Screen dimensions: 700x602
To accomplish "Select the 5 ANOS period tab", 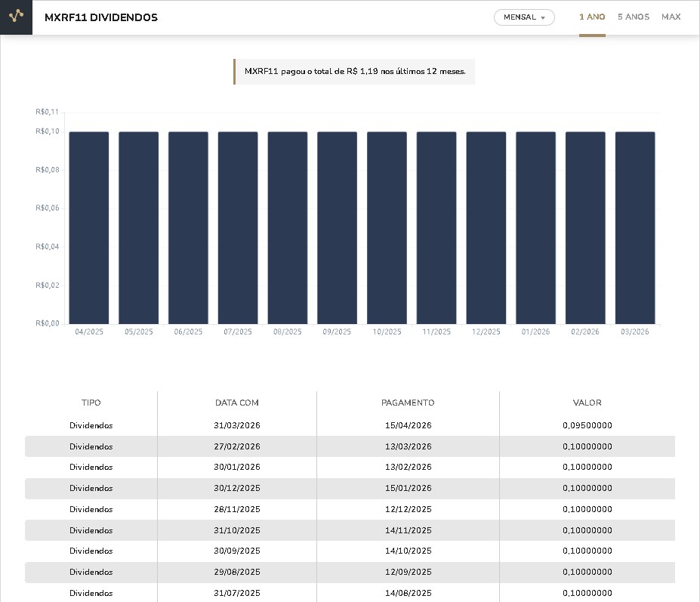I will click(633, 17).
